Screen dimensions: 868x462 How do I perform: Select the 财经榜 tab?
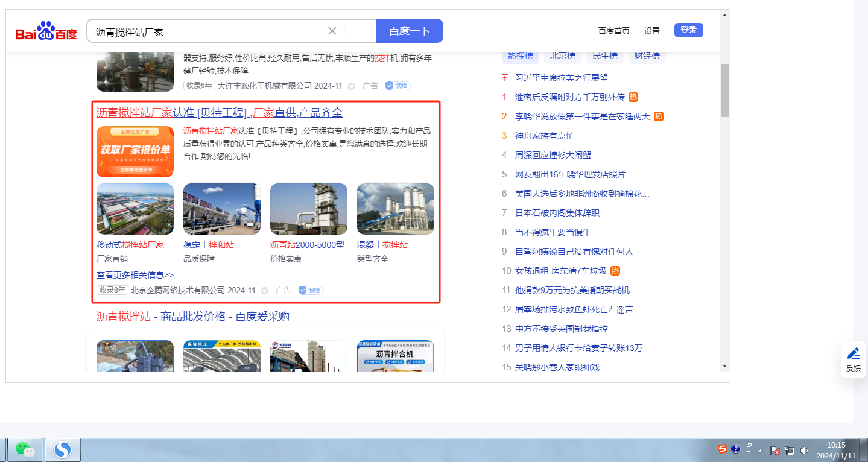tap(647, 55)
